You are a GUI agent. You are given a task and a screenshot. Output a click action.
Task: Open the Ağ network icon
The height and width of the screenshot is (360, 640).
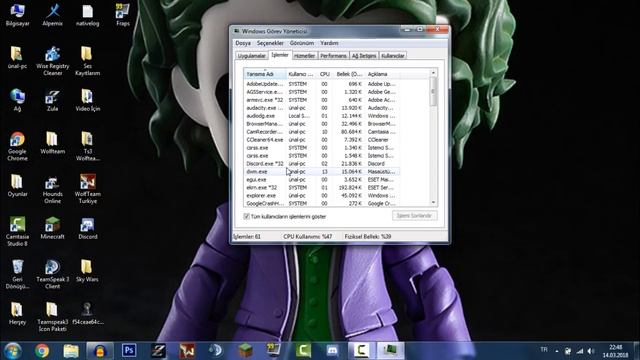17,100
